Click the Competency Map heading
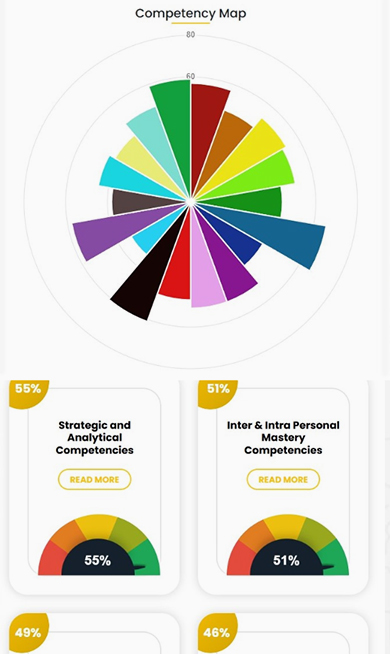Image resolution: width=390 pixels, height=654 pixels. (191, 13)
